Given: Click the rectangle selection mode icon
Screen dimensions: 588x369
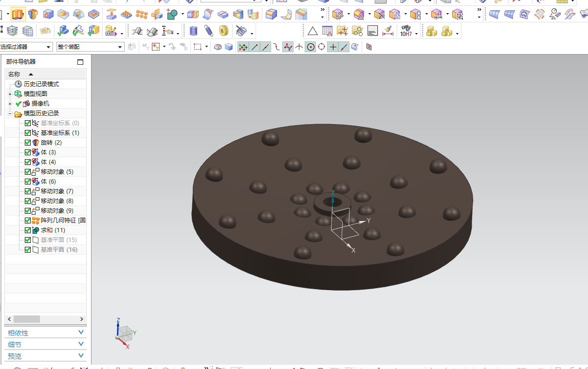Looking at the screenshot, I should click(198, 47).
